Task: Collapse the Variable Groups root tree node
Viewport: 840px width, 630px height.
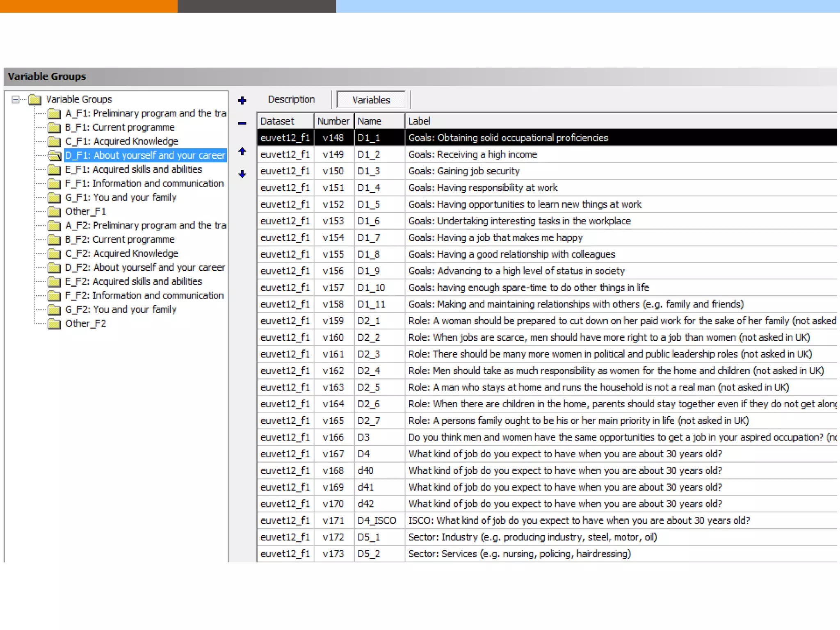Action: 16,99
